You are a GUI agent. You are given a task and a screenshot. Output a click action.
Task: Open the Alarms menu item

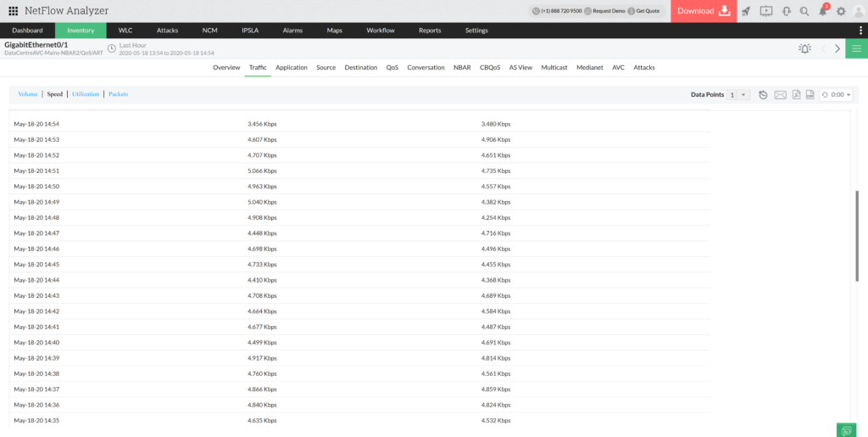pos(292,31)
